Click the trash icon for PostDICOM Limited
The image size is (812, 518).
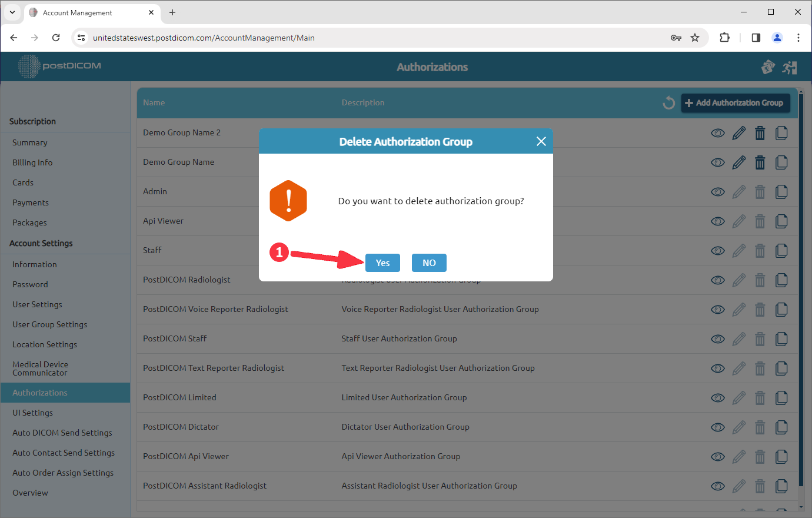click(760, 397)
